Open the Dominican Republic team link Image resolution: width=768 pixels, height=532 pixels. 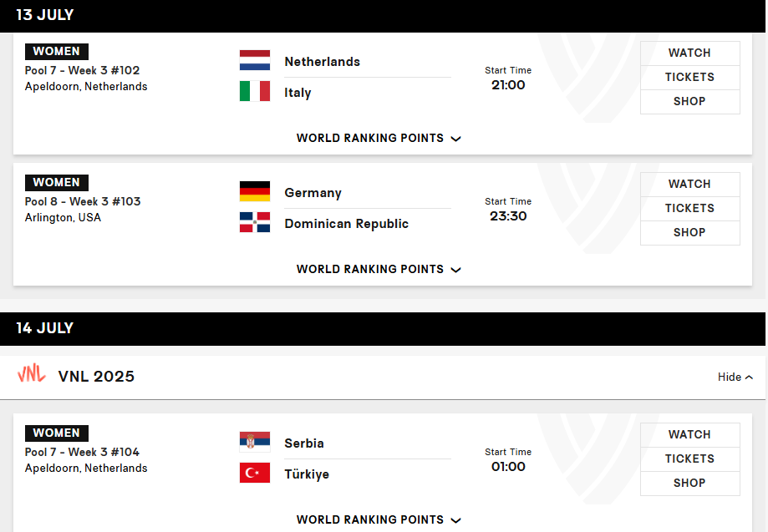click(346, 224)
